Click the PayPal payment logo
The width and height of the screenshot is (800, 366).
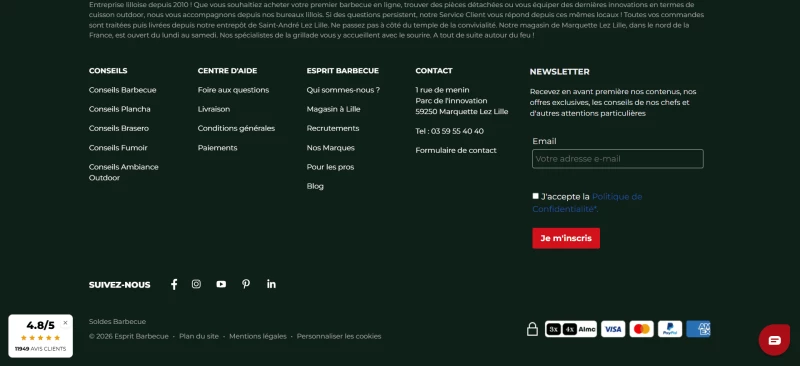click(670, 329)
